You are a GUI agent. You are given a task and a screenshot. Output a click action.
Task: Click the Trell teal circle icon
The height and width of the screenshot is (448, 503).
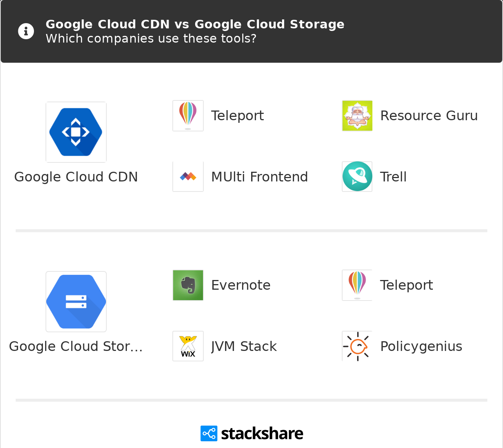[357, 177]
